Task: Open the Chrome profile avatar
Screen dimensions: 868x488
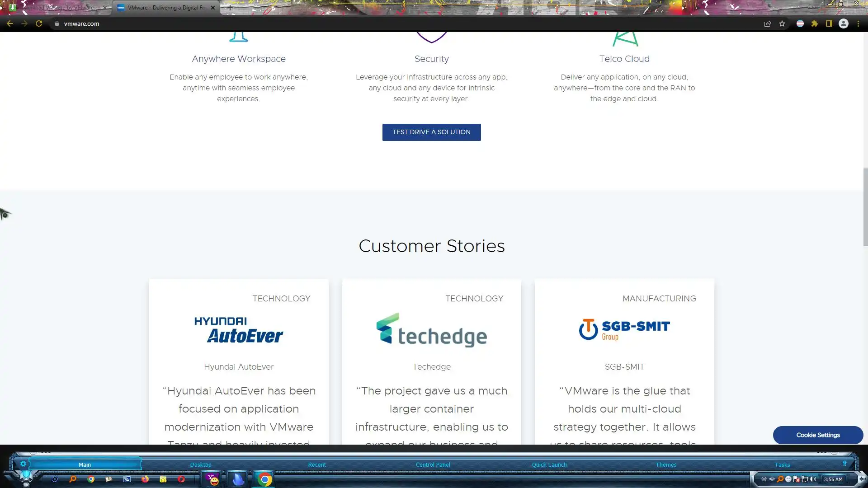Action: click(x=844, y=23)
